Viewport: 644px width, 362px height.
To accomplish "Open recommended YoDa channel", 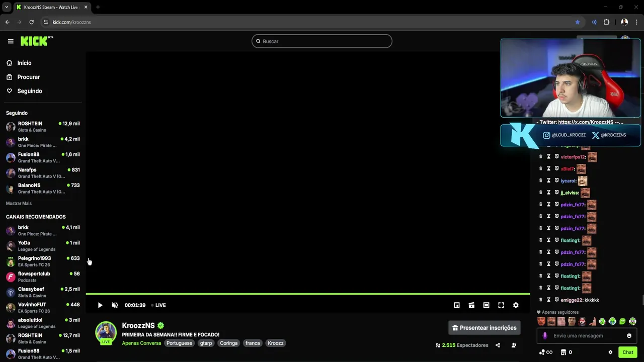I will point(43,246).
